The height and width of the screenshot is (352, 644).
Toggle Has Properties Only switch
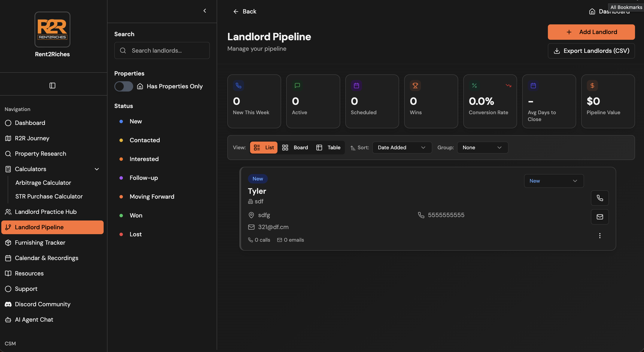[x=124, y=86]
